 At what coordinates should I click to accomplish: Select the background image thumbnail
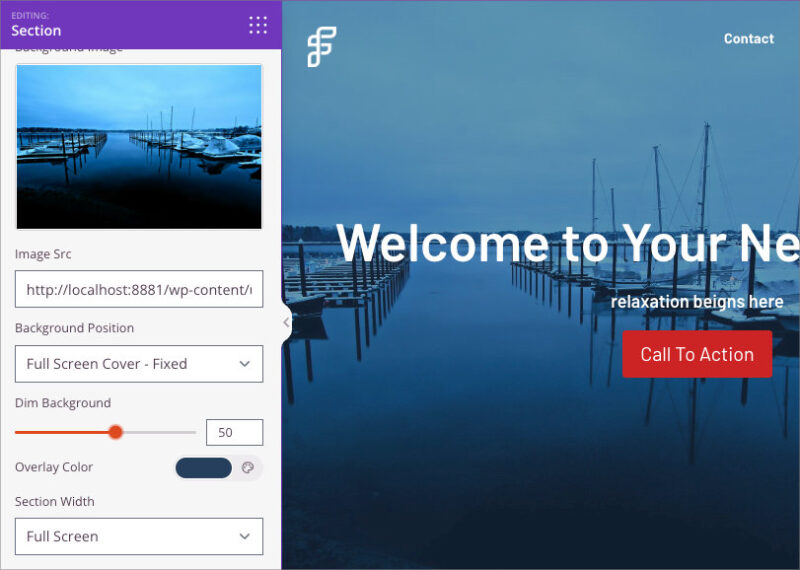point(139,146)
